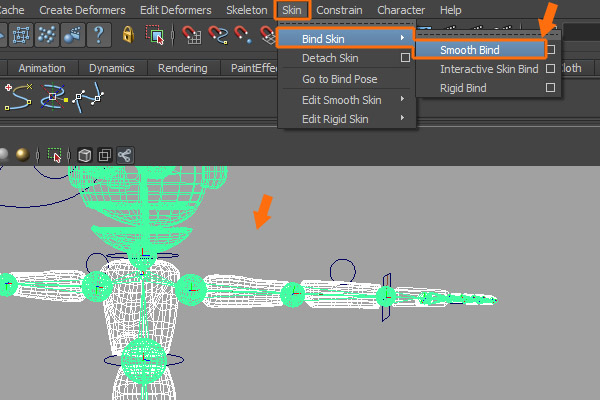This screenshot has height=400, width=600.
Task: Select Detach Skin menu entry
Action: pos(330,58)
